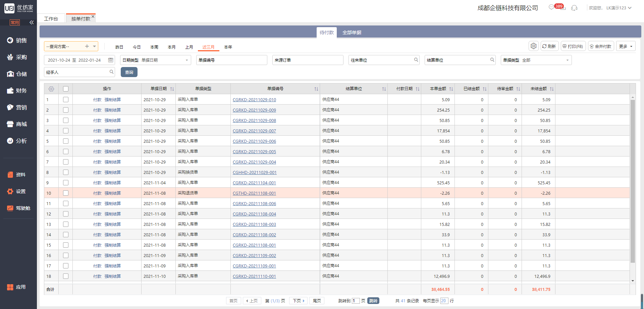Check the checkbox for row 10

(x=66, y=193)
